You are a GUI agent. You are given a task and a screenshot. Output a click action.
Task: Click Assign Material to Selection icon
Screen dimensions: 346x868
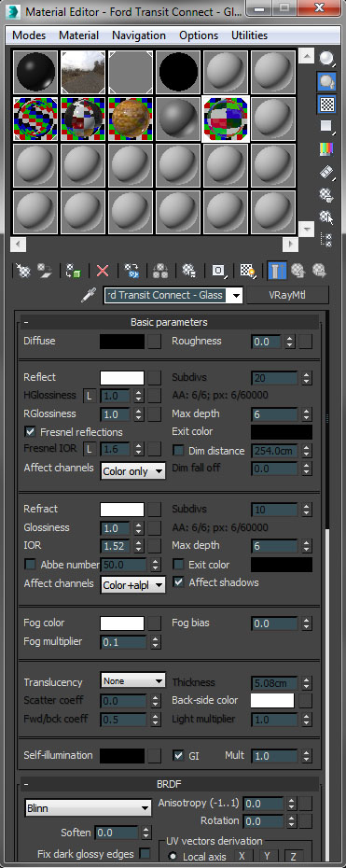click(x=74, y=270)
